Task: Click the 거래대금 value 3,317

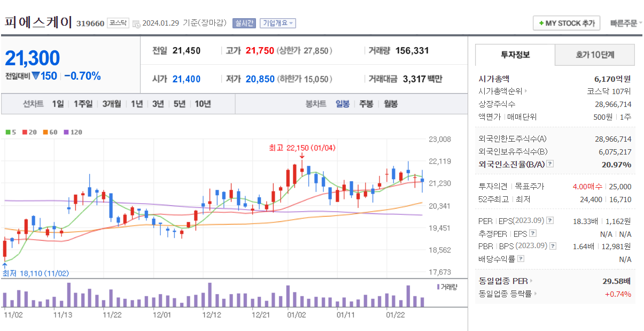Action: coord(414,79)
